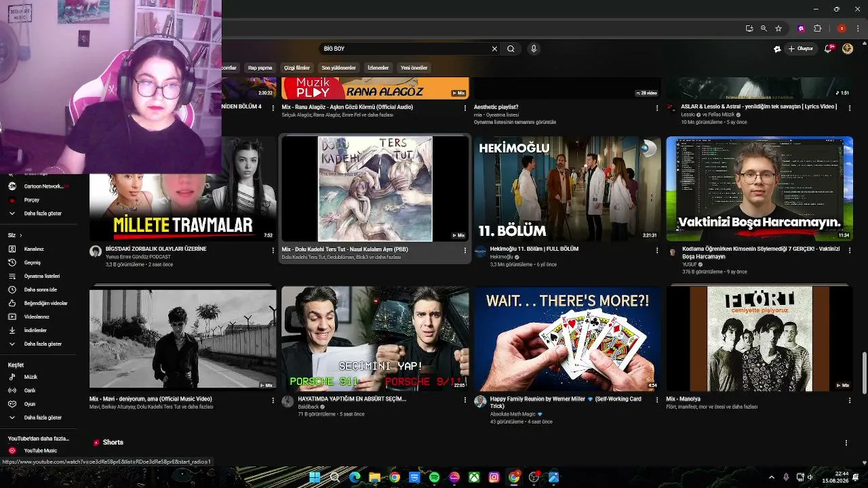The height and width of the screenshot is (488, 868).
Task: Select the Son yüklenenler filter chip
Action: click(x=338, y=68)
